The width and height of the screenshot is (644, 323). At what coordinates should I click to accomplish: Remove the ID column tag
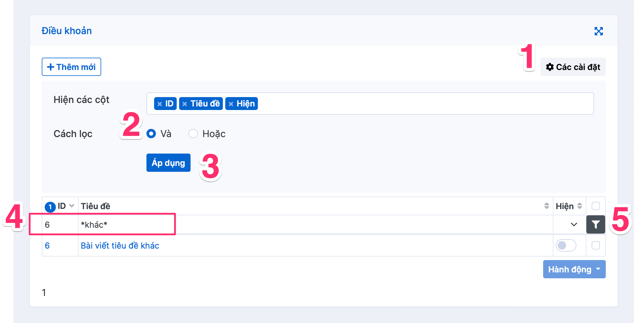(160, 104)
